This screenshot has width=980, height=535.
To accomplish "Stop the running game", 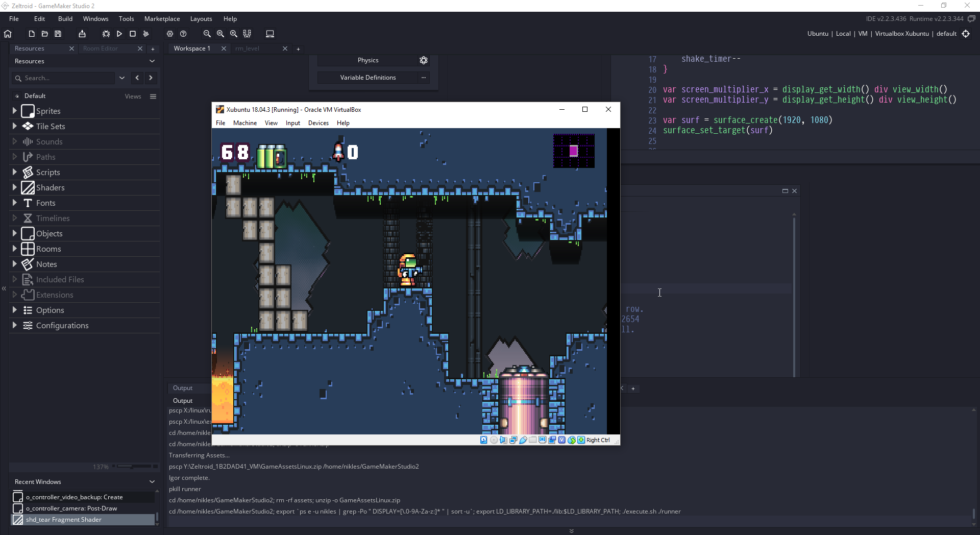I will click(133, 34).
